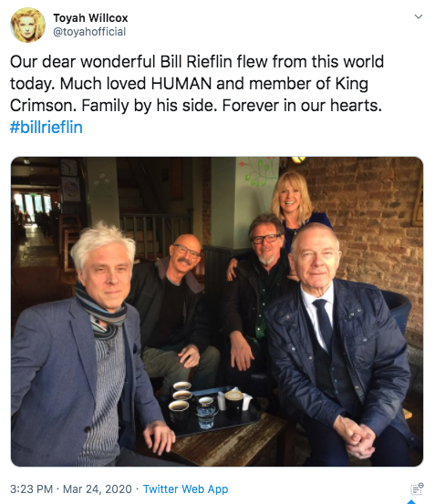Viewport: 435px width, 504px height.
Task: Open the hidden replies icon
Action: pyautogui.click(x=417, y=489)
